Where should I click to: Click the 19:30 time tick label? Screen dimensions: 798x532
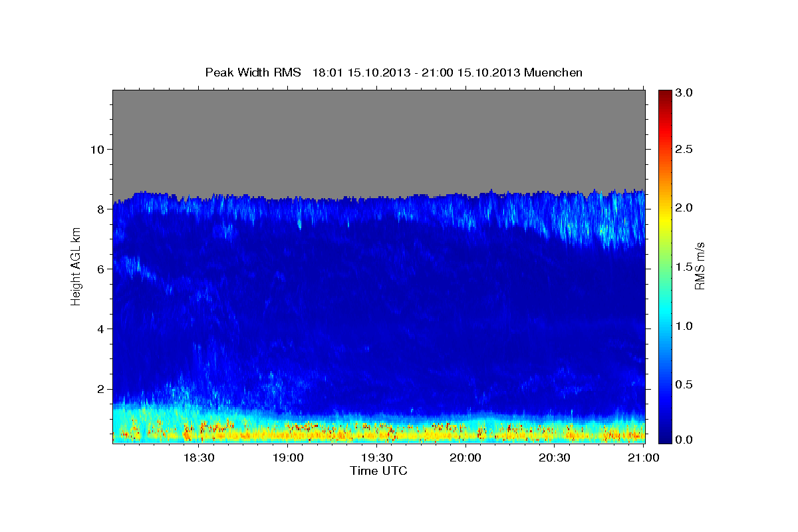click(376, 458)
